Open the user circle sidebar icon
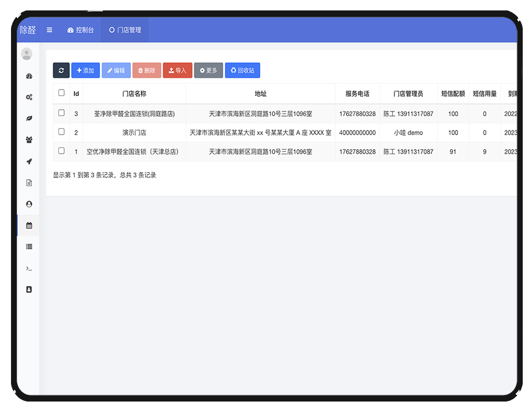The image size is (532, 416). click(x=29, y=204)
